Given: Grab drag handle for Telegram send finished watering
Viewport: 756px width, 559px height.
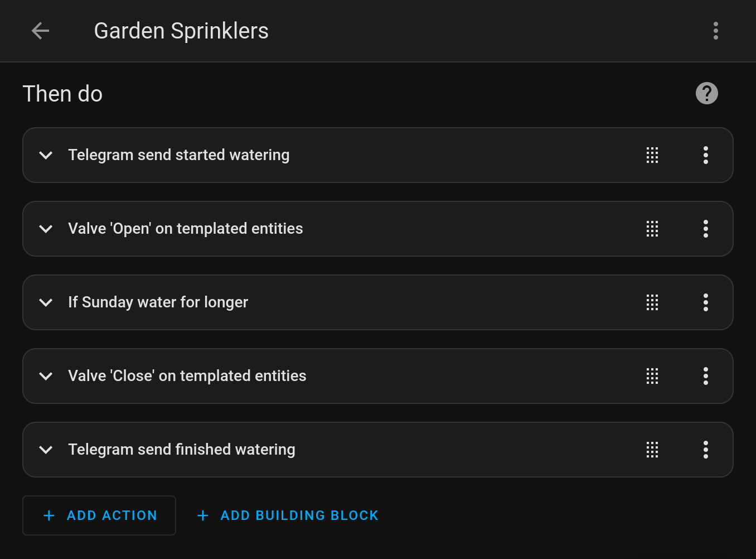Looking at the screenshot, I should (x=652, y=450).
